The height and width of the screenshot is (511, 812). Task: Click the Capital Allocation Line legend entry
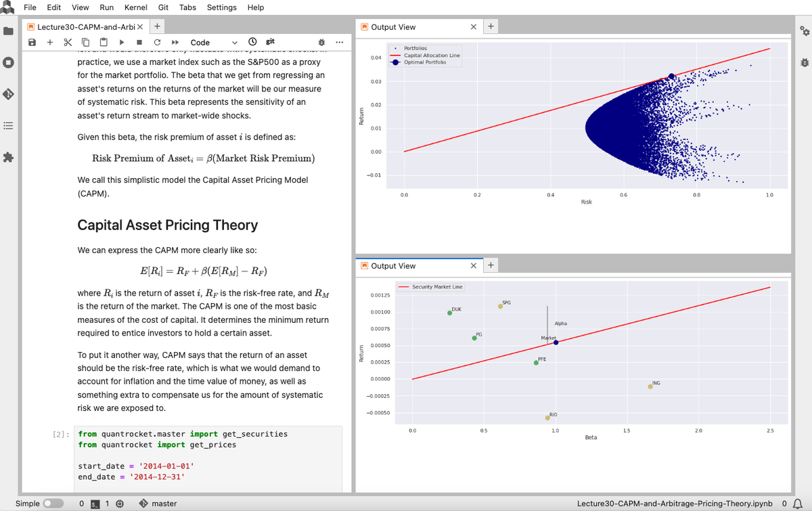point(426,55)
